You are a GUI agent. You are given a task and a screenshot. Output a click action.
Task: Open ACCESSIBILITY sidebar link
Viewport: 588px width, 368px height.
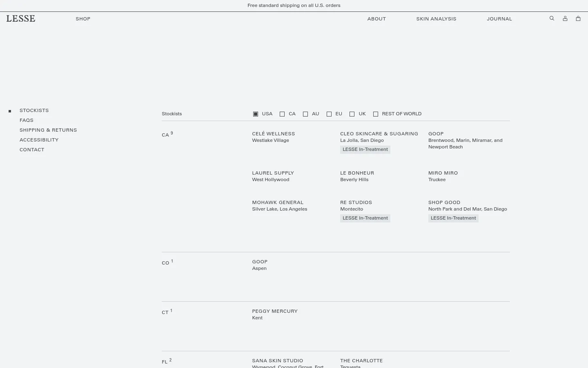39,140
